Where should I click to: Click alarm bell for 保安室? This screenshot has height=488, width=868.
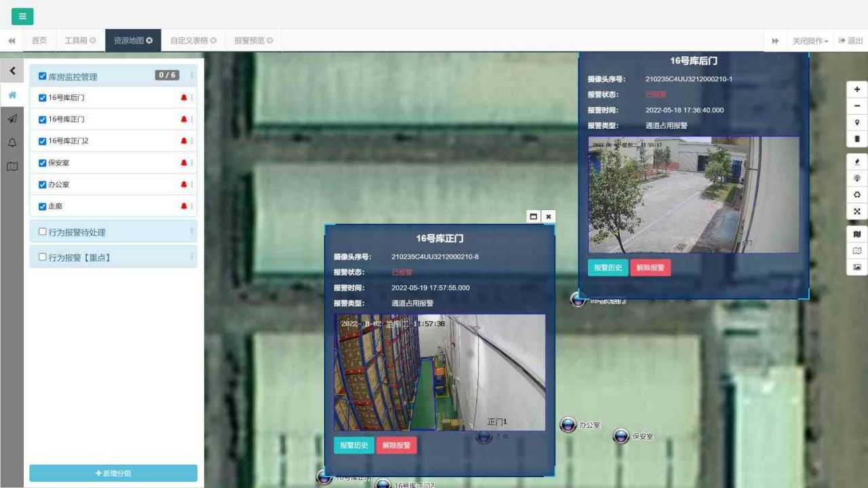tap(184, 163)
